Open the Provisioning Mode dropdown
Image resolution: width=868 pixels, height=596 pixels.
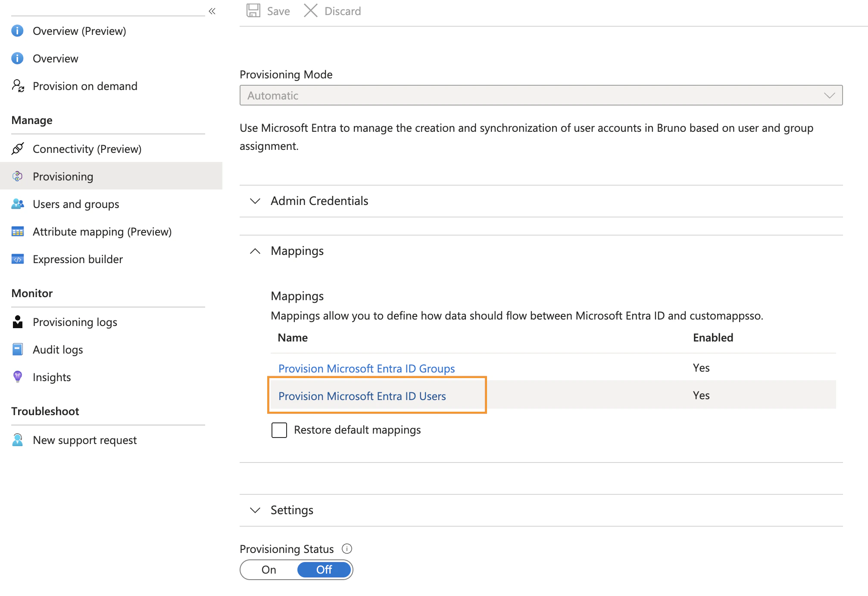(x=830, y=95)
